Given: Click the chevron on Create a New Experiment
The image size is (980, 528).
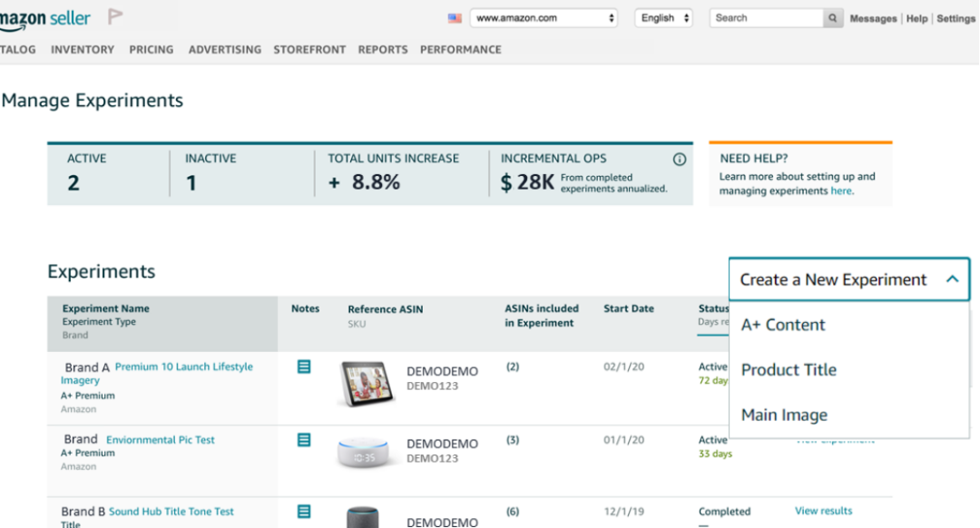Looking at the screenshot, I should pyautogui.click(x=952, y=279).
